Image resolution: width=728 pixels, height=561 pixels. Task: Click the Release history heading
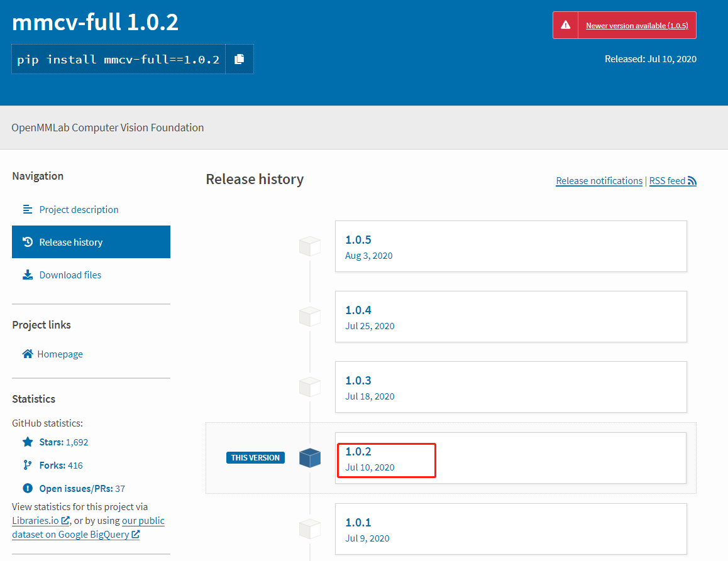(255, 179)
